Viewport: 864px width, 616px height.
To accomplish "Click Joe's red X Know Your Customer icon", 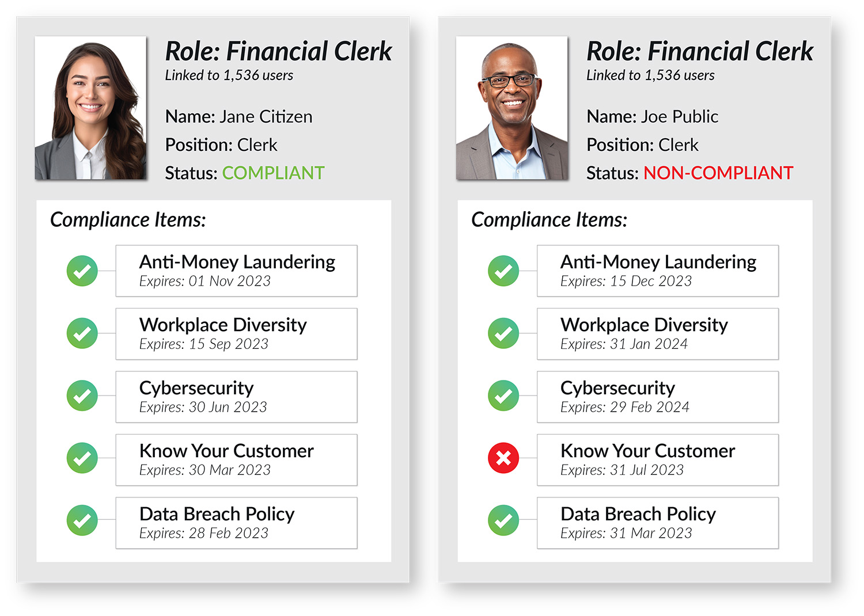I will pyautogui.click(x=503, y=458).
